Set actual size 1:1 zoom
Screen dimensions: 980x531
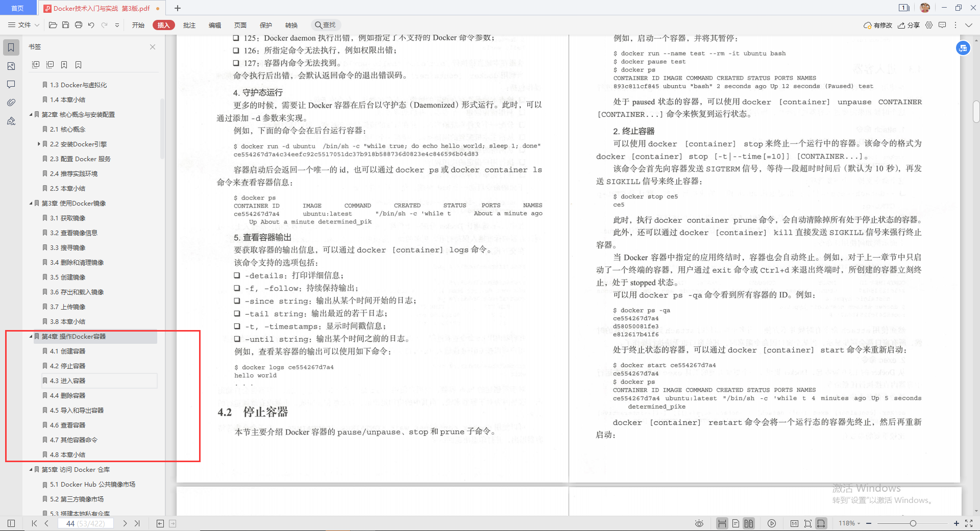[x=794, y=523]
